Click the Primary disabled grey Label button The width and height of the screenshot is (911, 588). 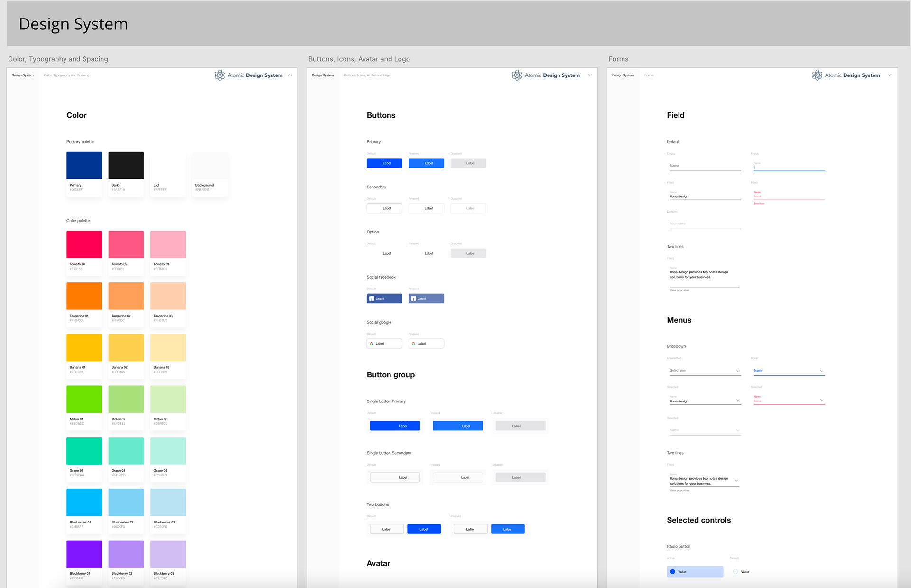click(x=468, y=163)
